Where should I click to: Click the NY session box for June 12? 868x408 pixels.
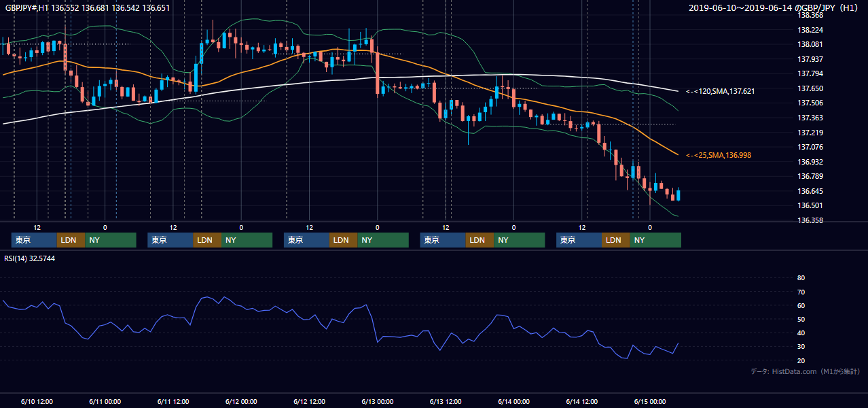click(383, 240)
